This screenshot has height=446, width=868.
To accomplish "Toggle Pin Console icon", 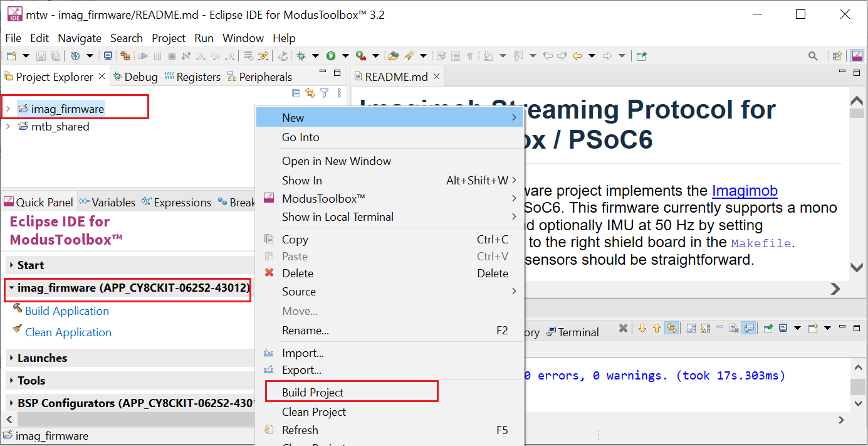I will coord(769,328).
